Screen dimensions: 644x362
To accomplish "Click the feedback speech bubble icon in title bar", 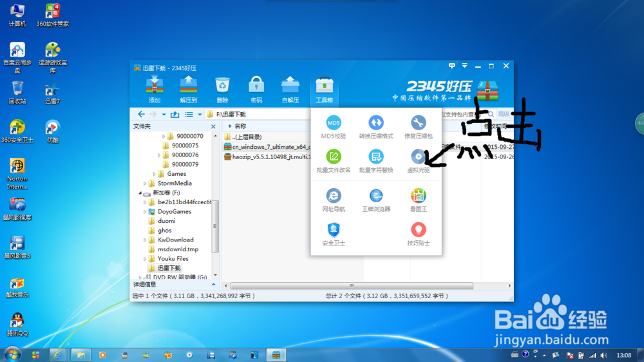I will (x=452, y=66).
